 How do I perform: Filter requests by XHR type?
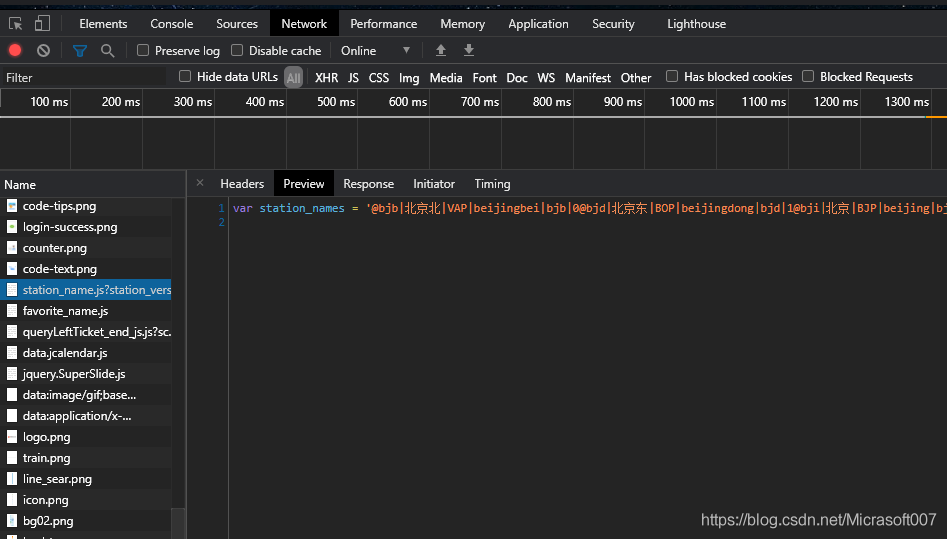coord(326,77)
